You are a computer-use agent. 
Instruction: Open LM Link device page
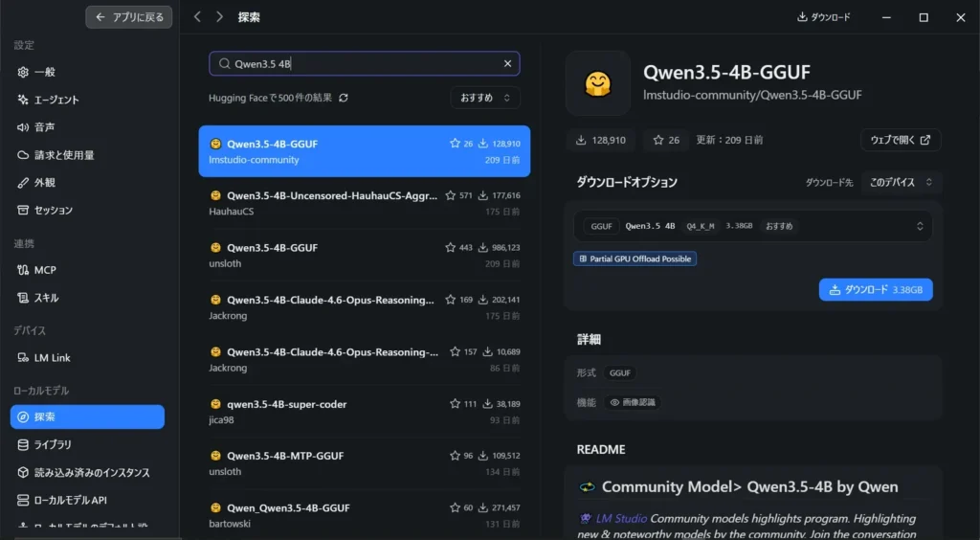(x=87, y=357)
